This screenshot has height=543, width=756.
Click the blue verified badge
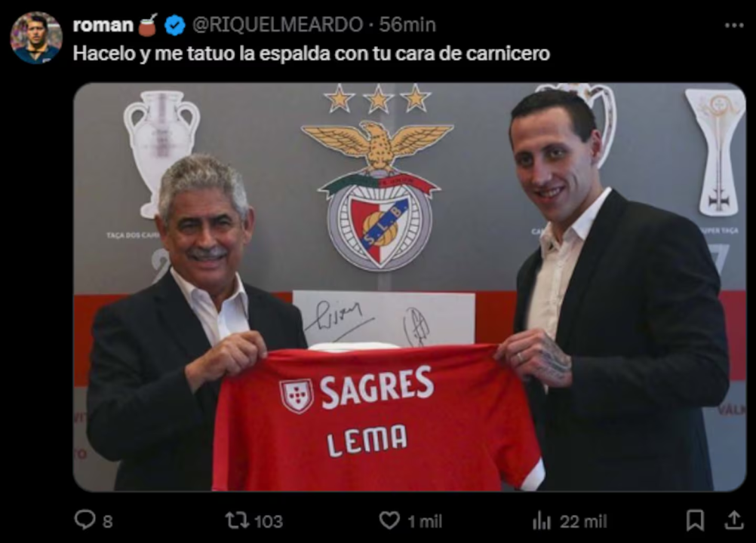coord(174,25)
